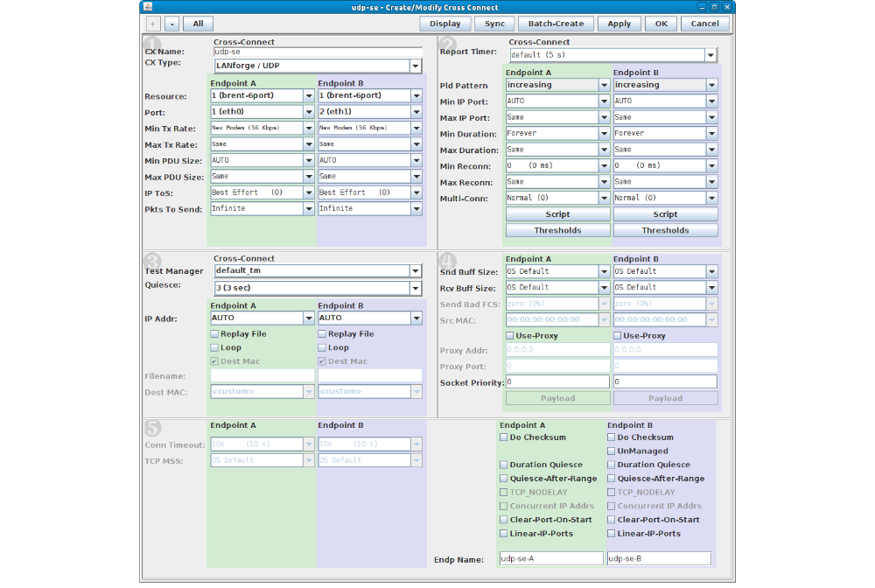The image size is (875, 588).
Task: Click the minus collapse button in toolbar
Action: tap(171, 24)
